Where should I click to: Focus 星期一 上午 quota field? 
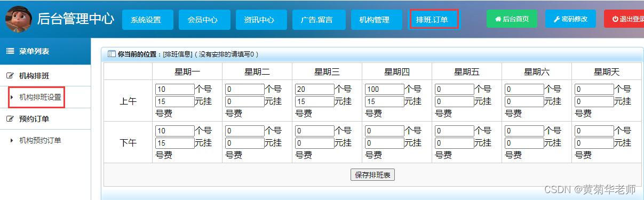[175, 89]
